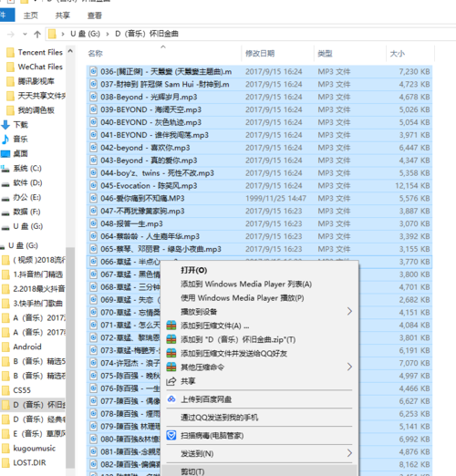Click D（音乐）怀旧金曲 in the address path
The image size is (456, 476).
pos(147,34)
